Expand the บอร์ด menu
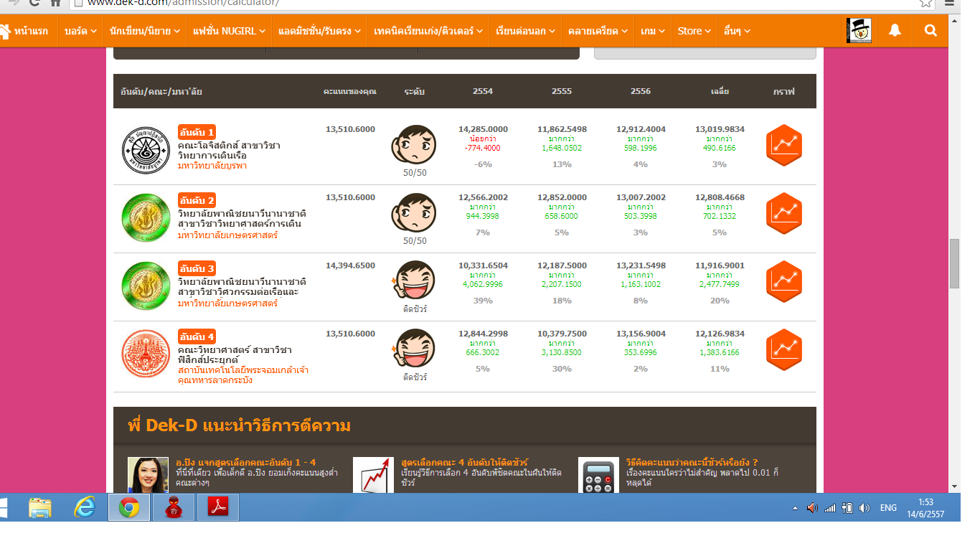Image resolution: width=980 pixels, height=551 pixels. (80, 31)
